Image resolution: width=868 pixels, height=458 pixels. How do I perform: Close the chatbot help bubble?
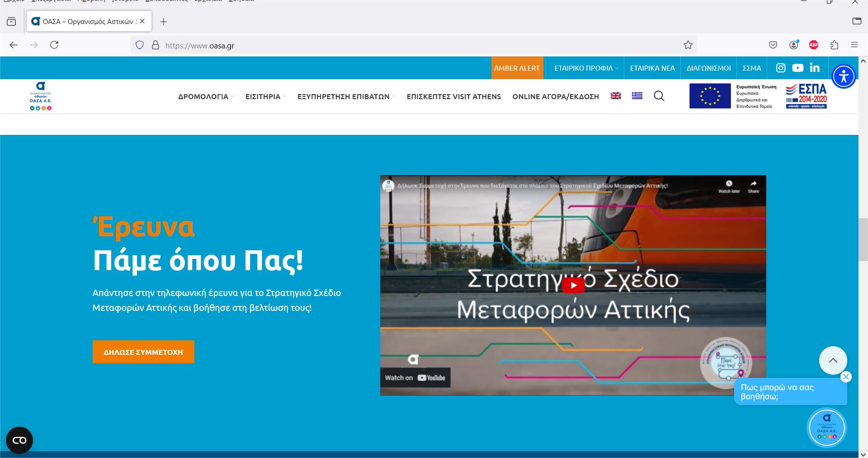tap(846, 377)
